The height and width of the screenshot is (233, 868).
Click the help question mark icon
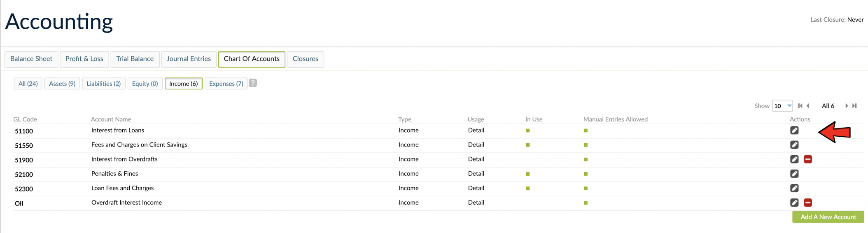click(x=253, y=83)
